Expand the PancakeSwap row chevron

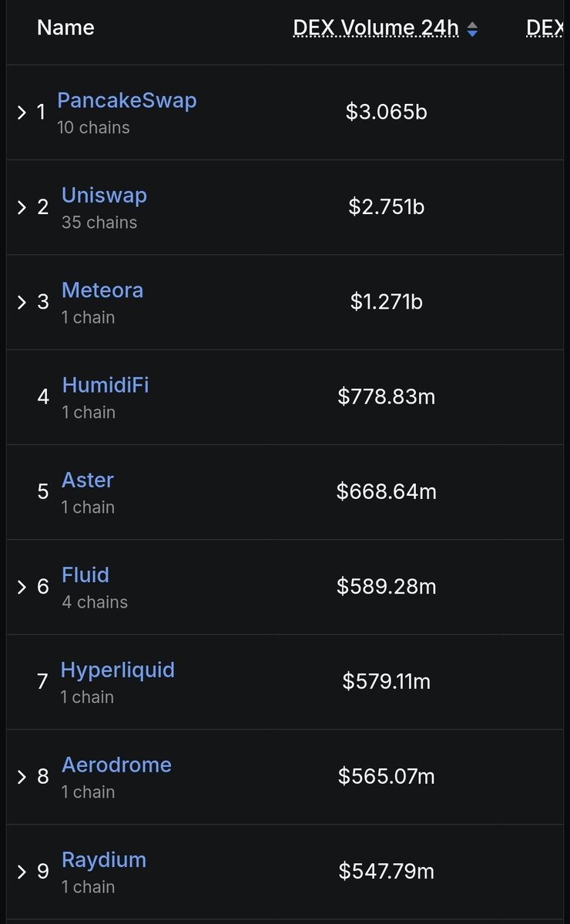click(22, 112)
